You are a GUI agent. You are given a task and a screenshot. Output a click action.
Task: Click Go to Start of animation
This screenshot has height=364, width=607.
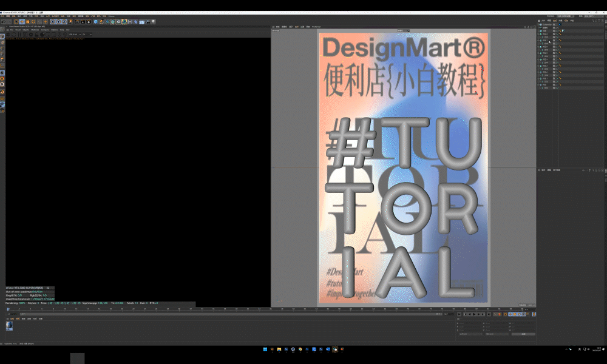click(459, 314)
